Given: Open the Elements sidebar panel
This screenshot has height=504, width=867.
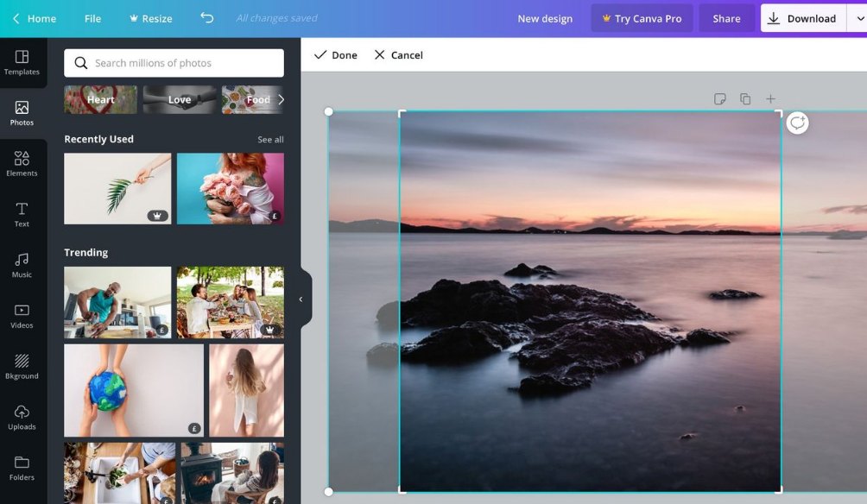Looking at the screenshot, I should 22,163.
